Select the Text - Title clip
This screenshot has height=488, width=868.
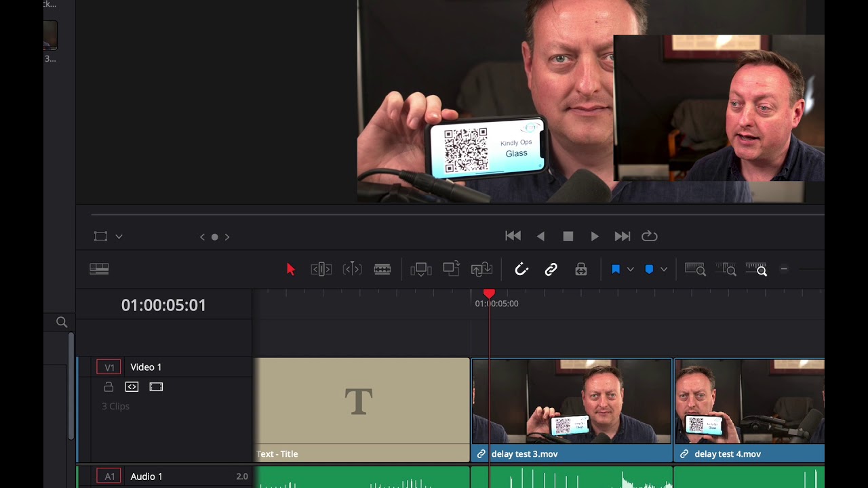coord(361,410)
